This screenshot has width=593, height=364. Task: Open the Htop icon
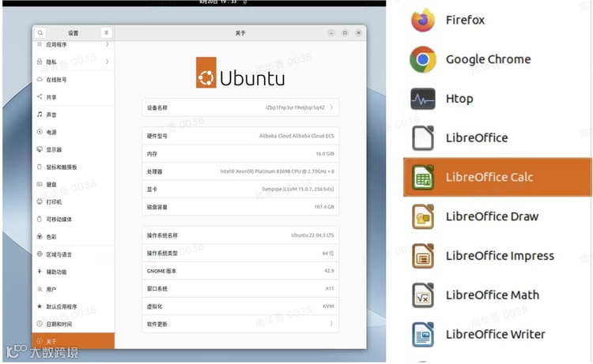(423, 99)
